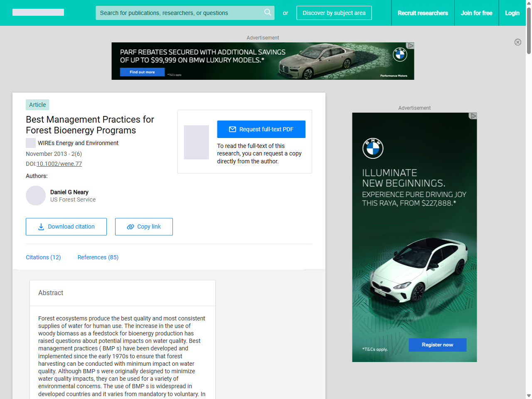
Task: Click the Request full-text PDF button
Action: point(261,129)
